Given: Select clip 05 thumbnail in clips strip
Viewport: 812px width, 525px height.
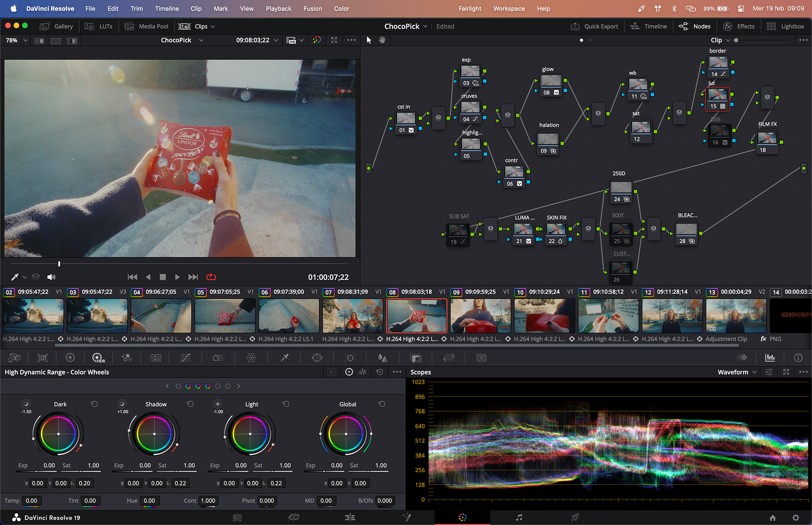Looking at the screenshot, I should [x=225, y=316].
